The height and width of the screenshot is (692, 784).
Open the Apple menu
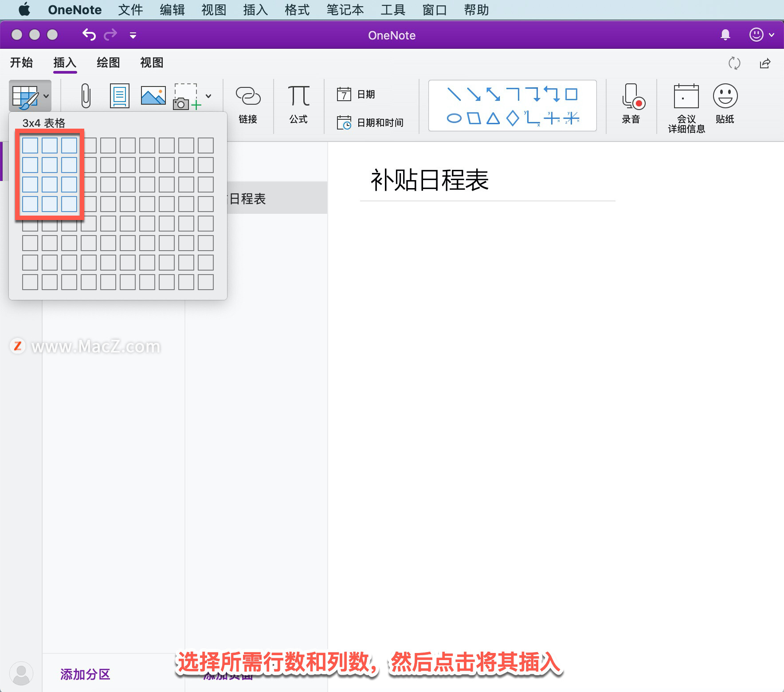24,9
